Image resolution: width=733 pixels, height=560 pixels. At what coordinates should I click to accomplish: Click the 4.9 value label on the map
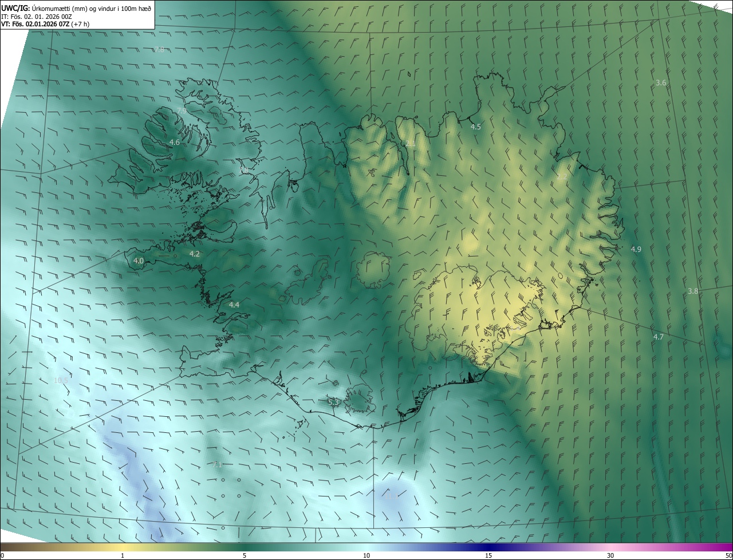[x=636, y=249]
